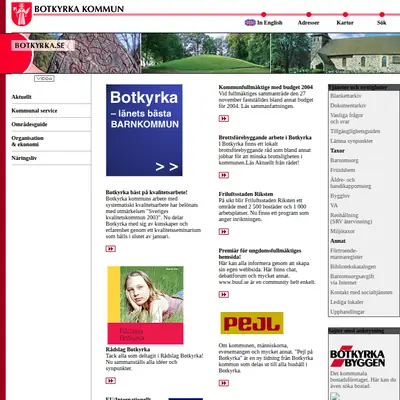The height and width of the screenshot is (400, 400).
Task: Open the In English version link
Action: 270,23
